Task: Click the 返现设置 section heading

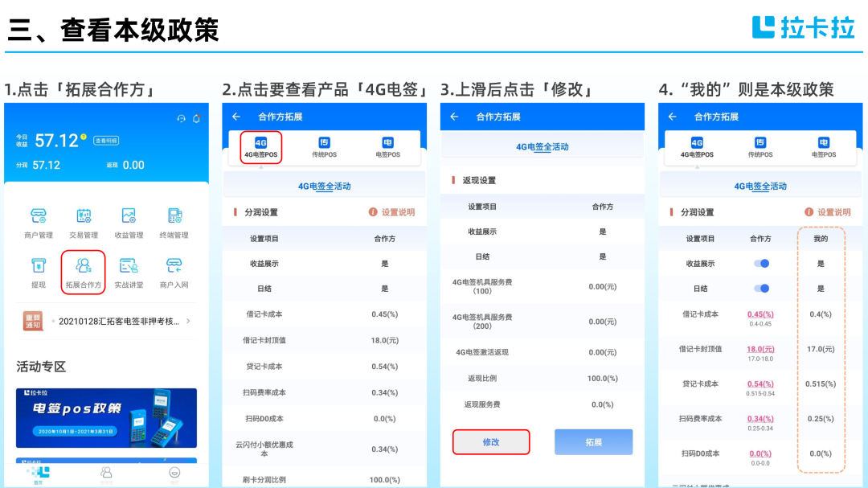Action: pos(479,181)
